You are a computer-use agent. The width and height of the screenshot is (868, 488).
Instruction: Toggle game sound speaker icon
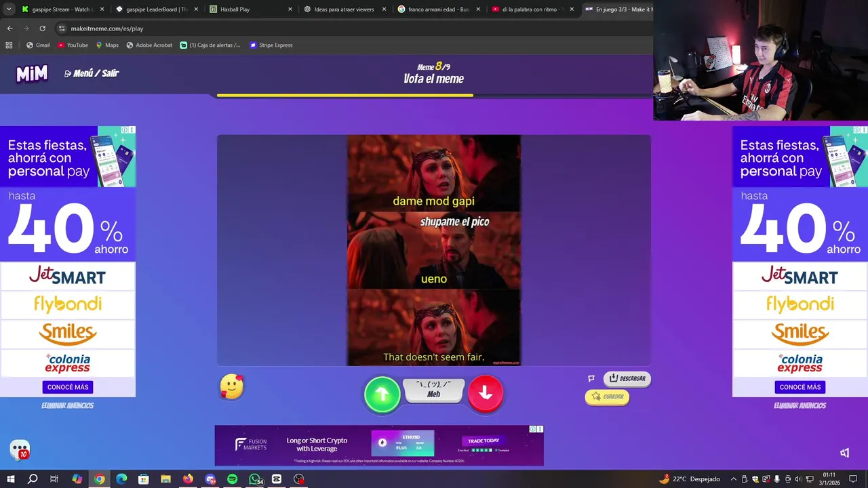coord(844,453)
